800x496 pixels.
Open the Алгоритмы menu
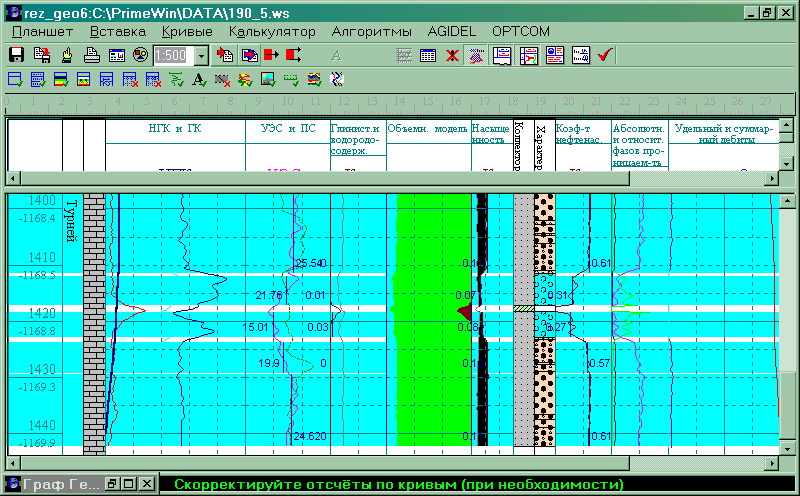371,32
